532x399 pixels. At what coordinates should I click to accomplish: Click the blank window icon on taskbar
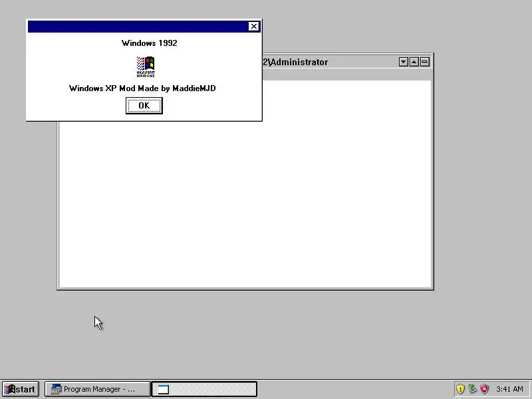tap(163, 389)
